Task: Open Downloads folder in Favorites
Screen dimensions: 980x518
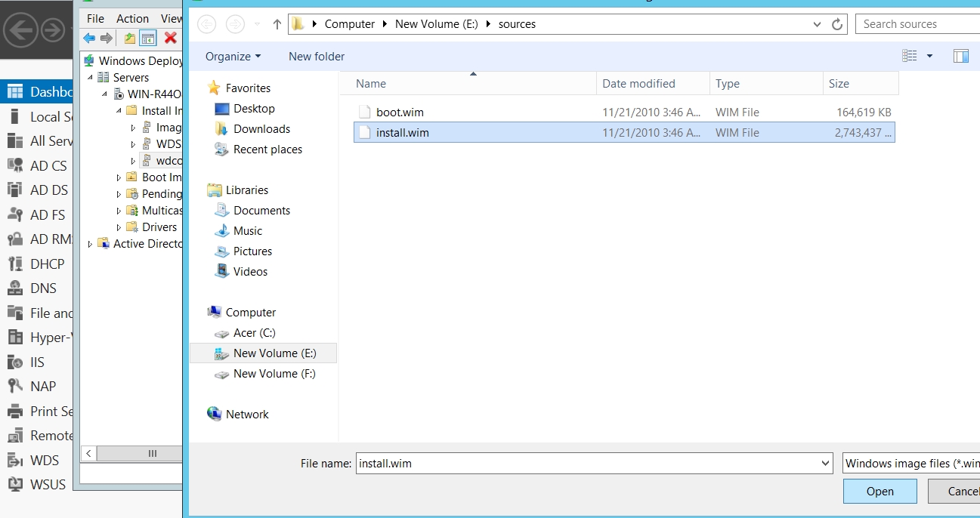Action: pyautogui.click(x=261, y=129)
